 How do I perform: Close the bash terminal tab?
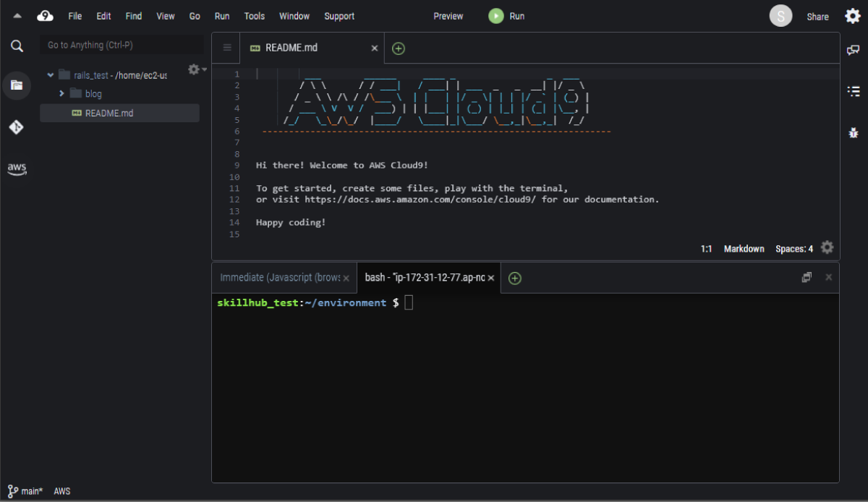click(491, 278)
